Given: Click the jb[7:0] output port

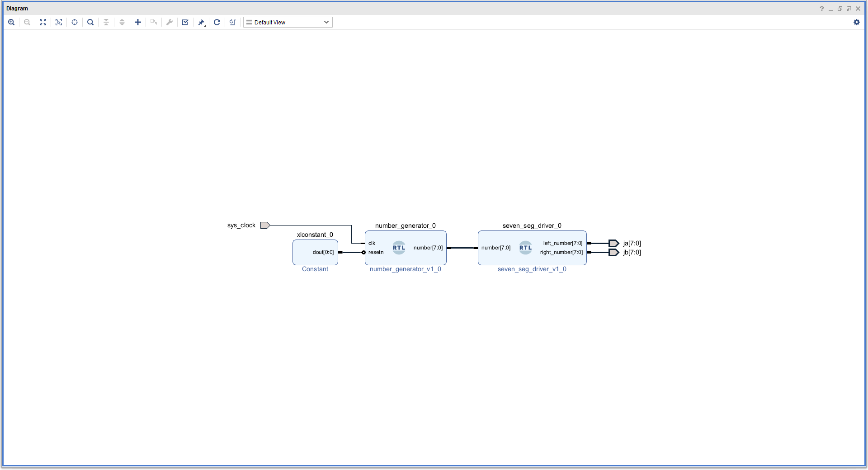Looking at the screenshot, I should point(614,252).
